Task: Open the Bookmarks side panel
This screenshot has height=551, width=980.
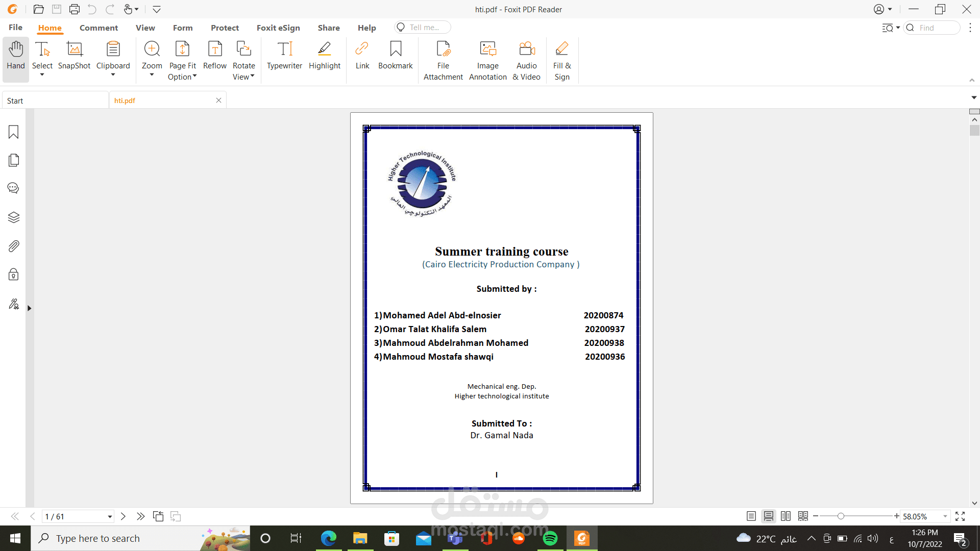Action: [x=14, y=132]
